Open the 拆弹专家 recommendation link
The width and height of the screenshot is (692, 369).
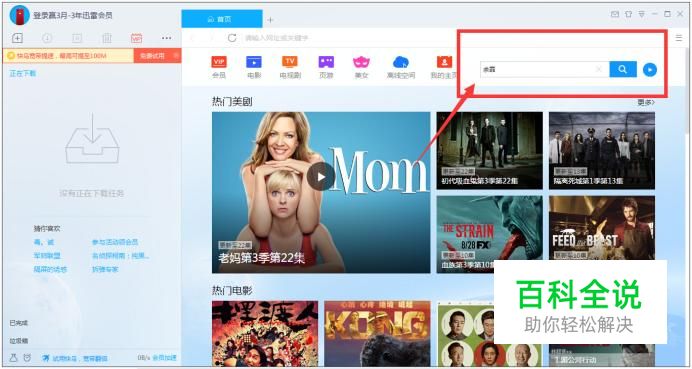coord(105,269)
